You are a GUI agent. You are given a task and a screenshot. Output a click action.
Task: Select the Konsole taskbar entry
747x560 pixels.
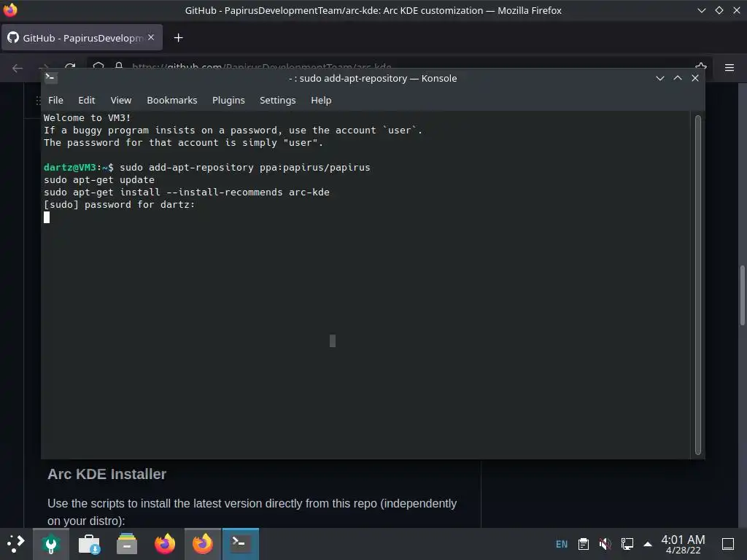point(241,544)
